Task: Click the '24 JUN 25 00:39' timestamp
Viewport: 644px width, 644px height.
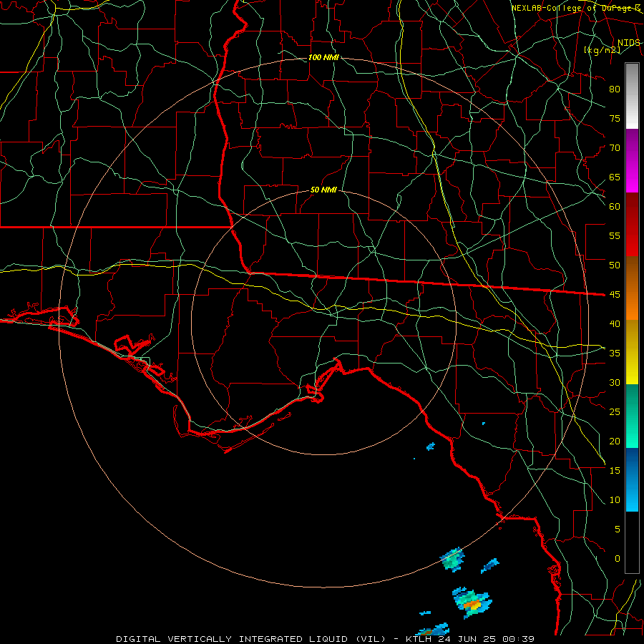Action: 487,639
